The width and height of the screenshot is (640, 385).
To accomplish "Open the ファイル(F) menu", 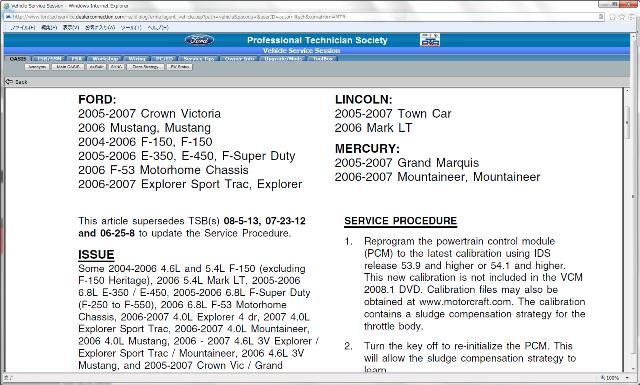I will [x=23, y=27].
